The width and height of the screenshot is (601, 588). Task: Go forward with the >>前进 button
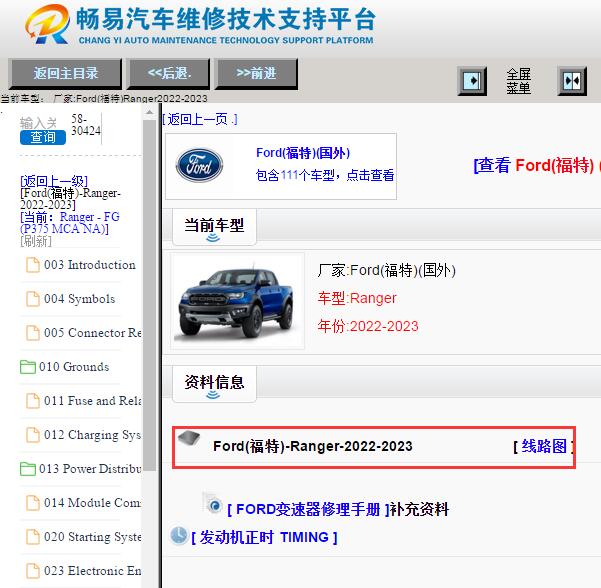[256, 73]
